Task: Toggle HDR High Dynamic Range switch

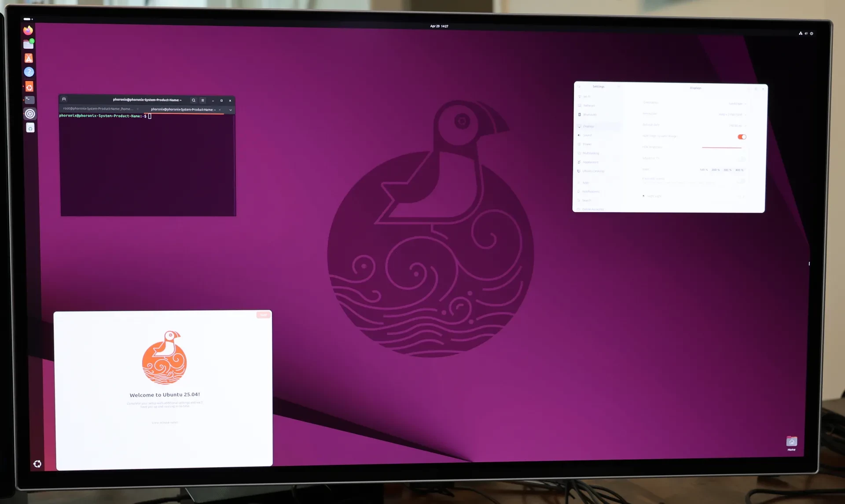Action: (742, 137)
